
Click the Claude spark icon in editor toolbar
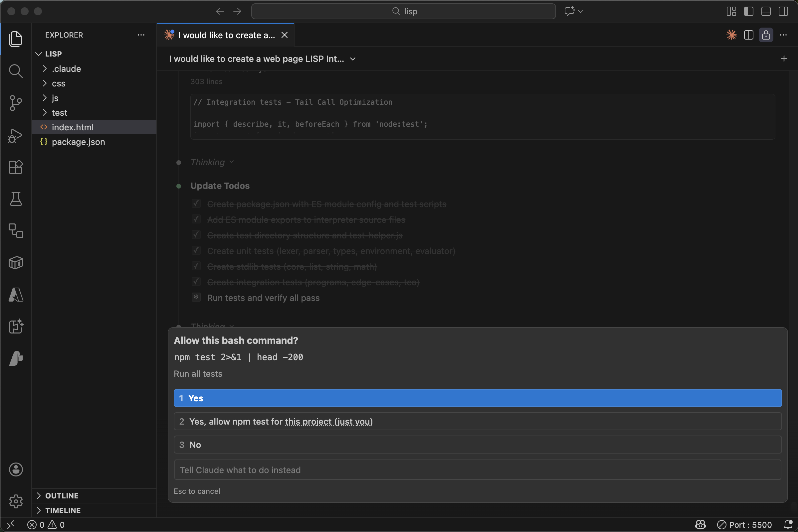click(731, 35)
